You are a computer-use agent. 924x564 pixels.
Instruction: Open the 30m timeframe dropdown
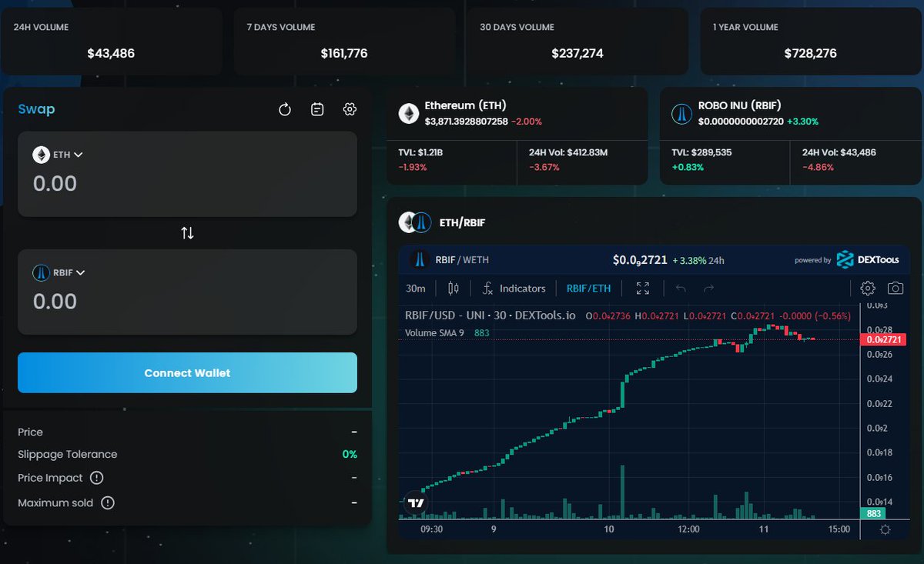point(415,289)
